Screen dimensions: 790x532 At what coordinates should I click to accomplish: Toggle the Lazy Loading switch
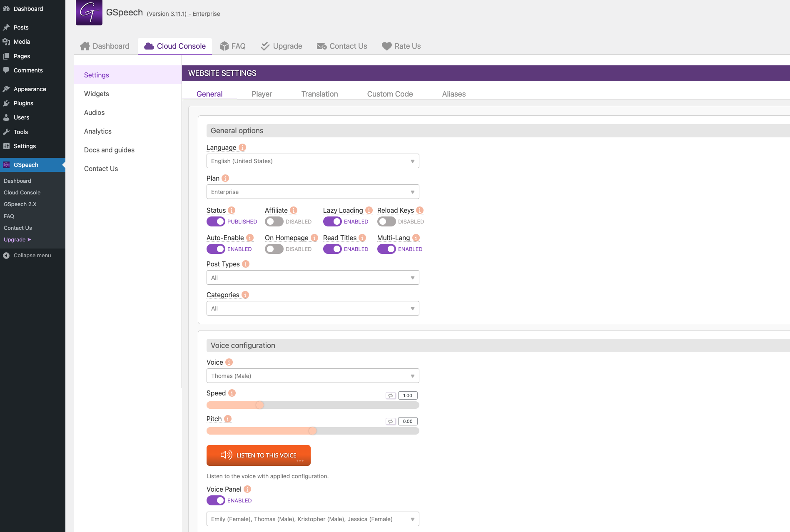(332, 221)
